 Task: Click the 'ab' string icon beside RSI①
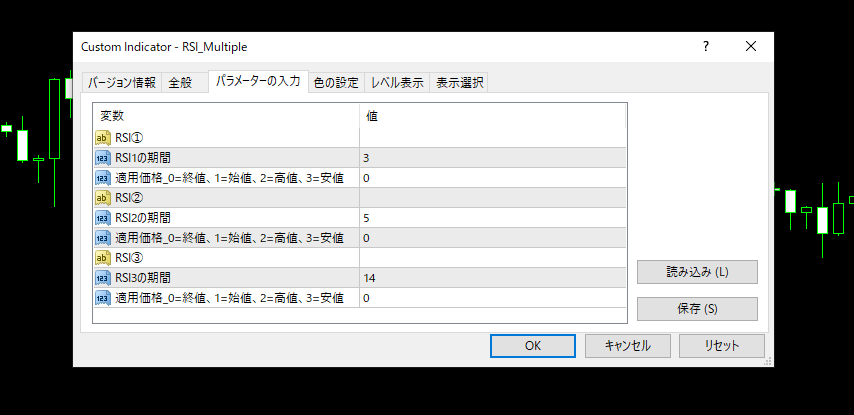(x=103, y=138)
